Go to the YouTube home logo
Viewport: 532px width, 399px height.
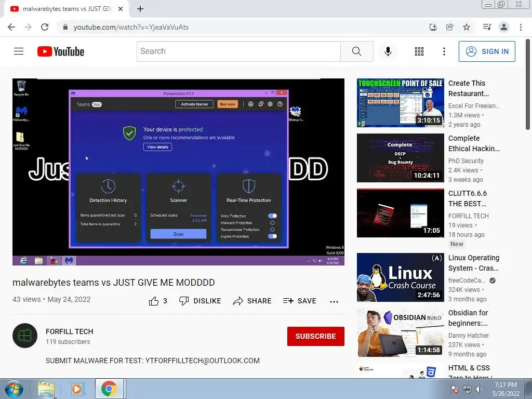[61, 51]
